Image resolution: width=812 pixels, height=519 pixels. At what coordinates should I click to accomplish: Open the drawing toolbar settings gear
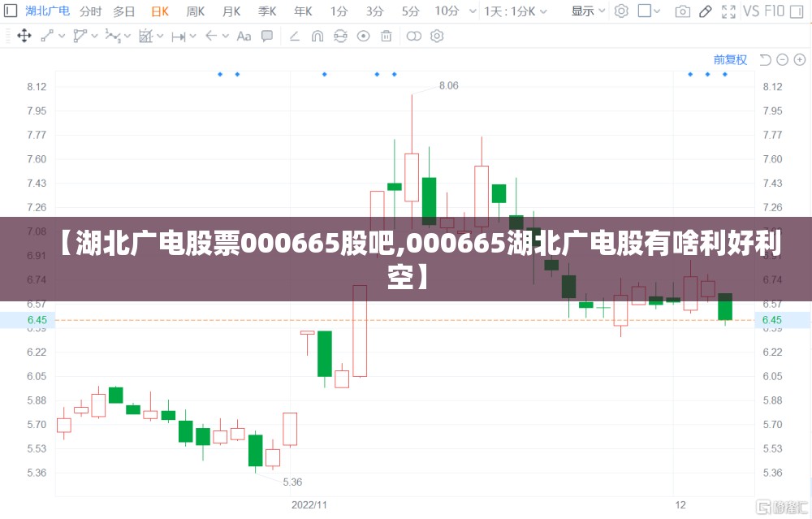(x=437, y=36)
